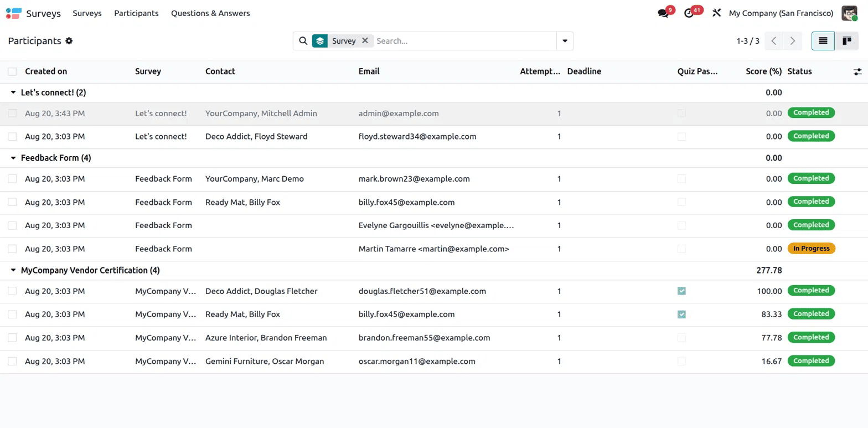
Task: Switch company via My Company (San Francisco)
Action: point(781,13)
